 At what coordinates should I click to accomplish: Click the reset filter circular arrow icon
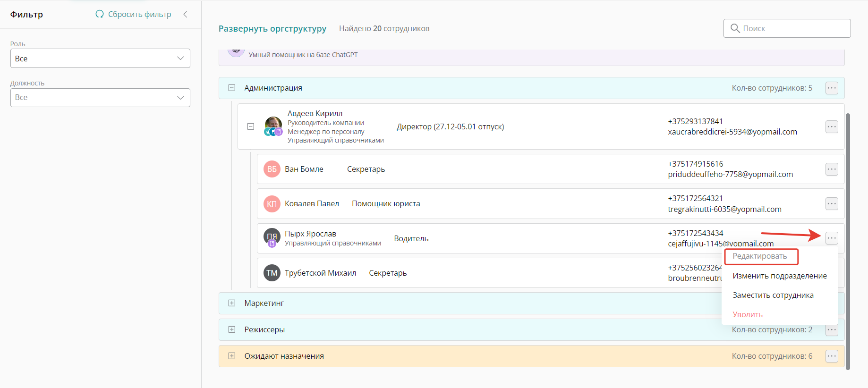[x=99, y=14]
